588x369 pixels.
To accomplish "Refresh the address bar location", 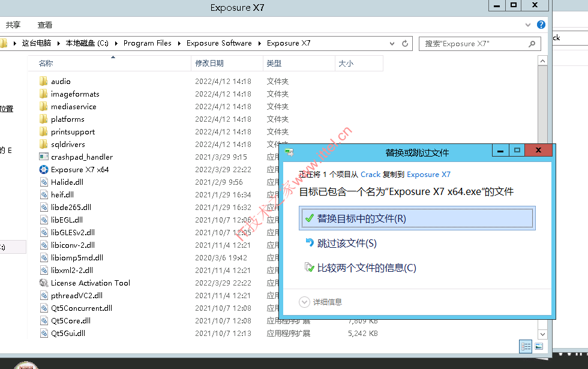I will 405,43.
